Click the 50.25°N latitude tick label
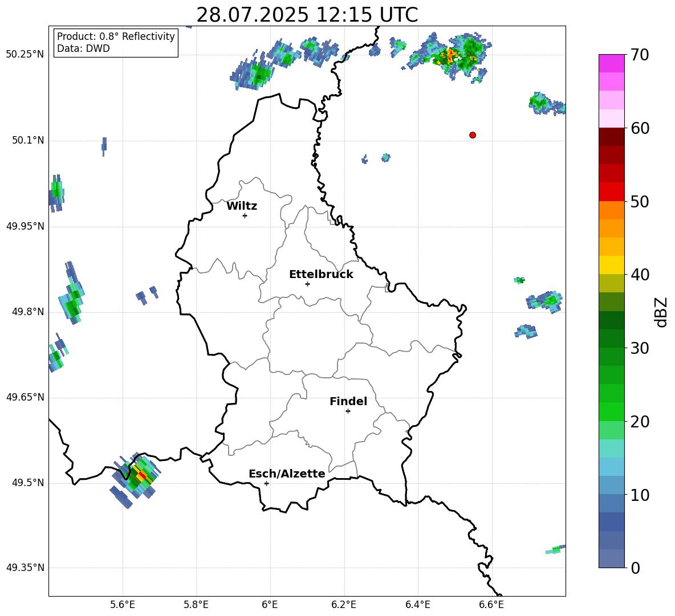Image resolution: width=675 pixels, height=616 pixels. click(25, 55)
